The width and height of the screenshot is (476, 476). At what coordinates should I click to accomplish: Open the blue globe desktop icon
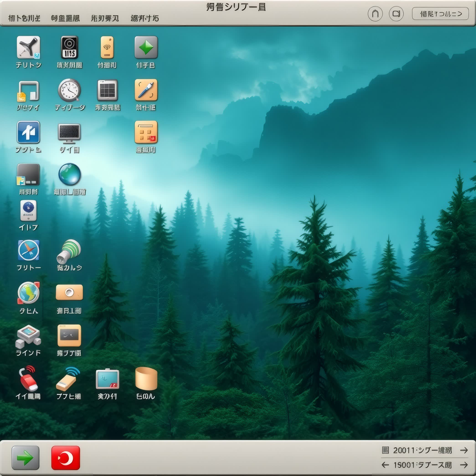[x=69, y=174]
